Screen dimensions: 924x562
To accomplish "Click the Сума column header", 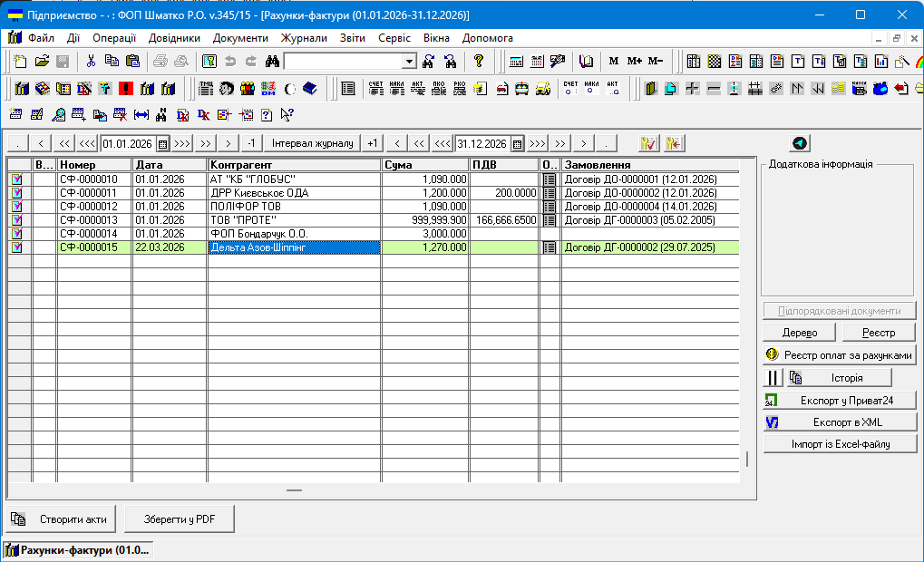I will pos(424,165).
